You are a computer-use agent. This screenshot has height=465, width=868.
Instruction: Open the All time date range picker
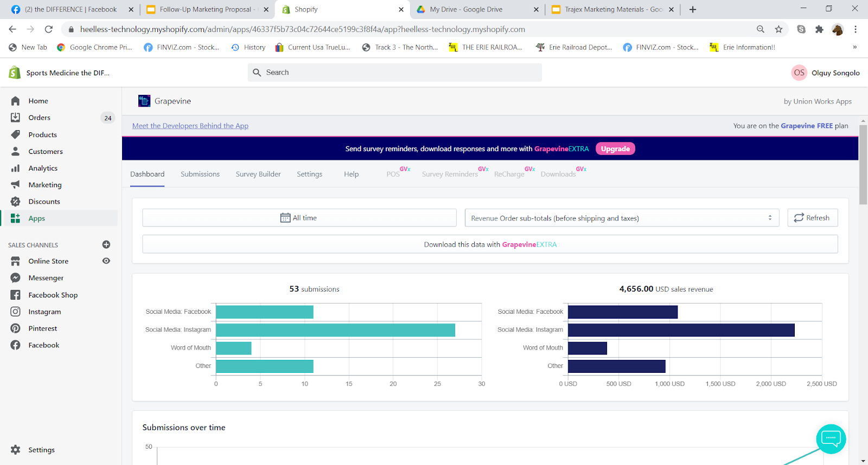[x=299, y=218]
